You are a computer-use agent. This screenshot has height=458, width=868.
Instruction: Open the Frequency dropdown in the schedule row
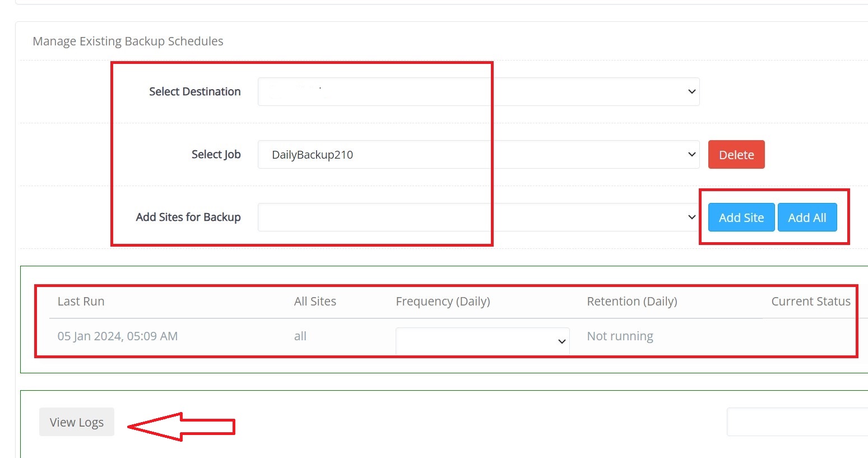click(x=482, y=340)
